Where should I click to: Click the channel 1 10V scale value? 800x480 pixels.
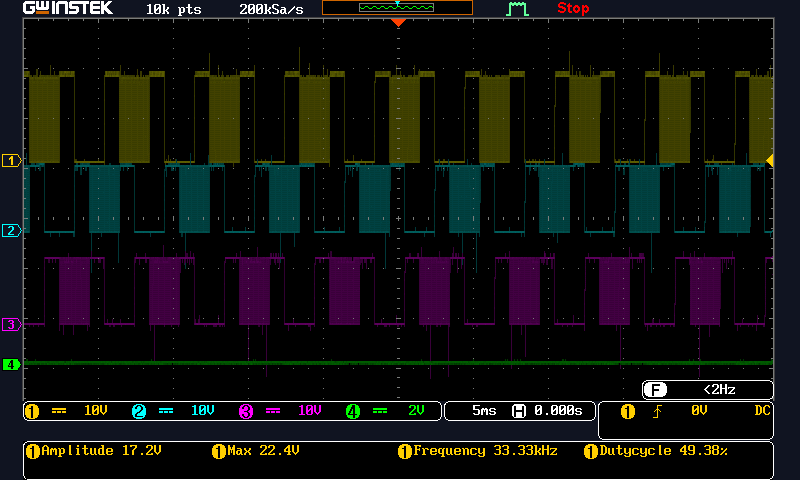pos(95,410)
